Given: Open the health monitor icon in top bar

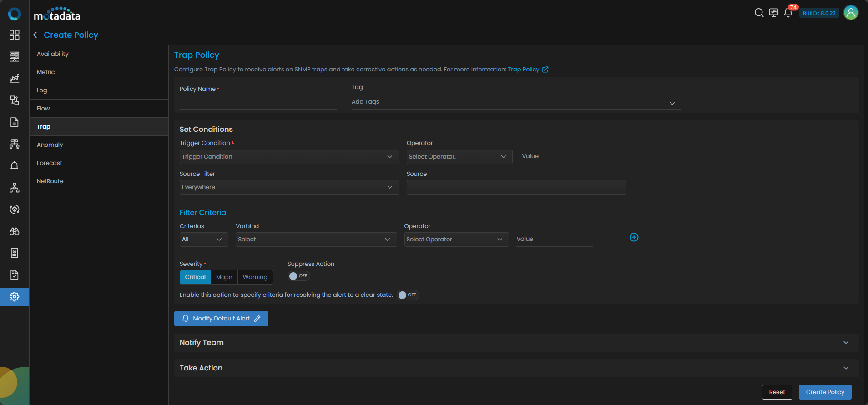Looking at the screenshot, I should [x=773, y=13].
